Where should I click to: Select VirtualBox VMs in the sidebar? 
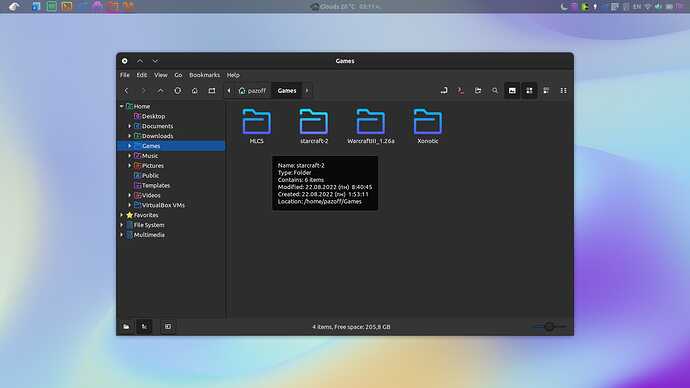[x=159, y=205]
